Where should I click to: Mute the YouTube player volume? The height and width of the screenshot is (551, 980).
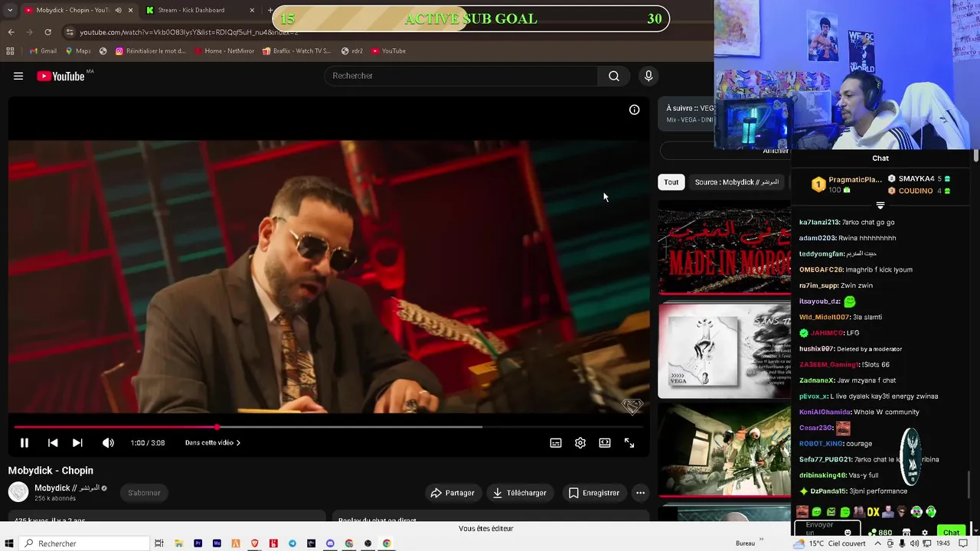pyautogui.click(x=108, y=442)
